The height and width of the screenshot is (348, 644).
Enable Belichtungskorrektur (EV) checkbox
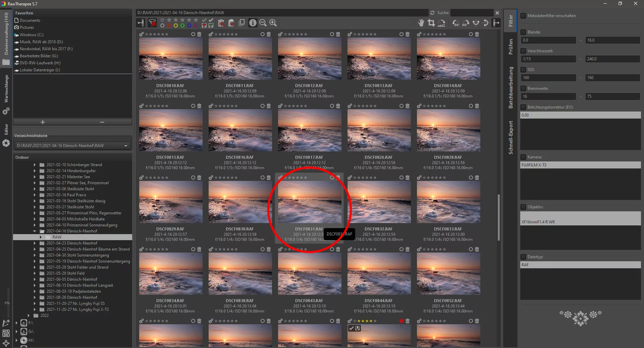pos(523,107)
